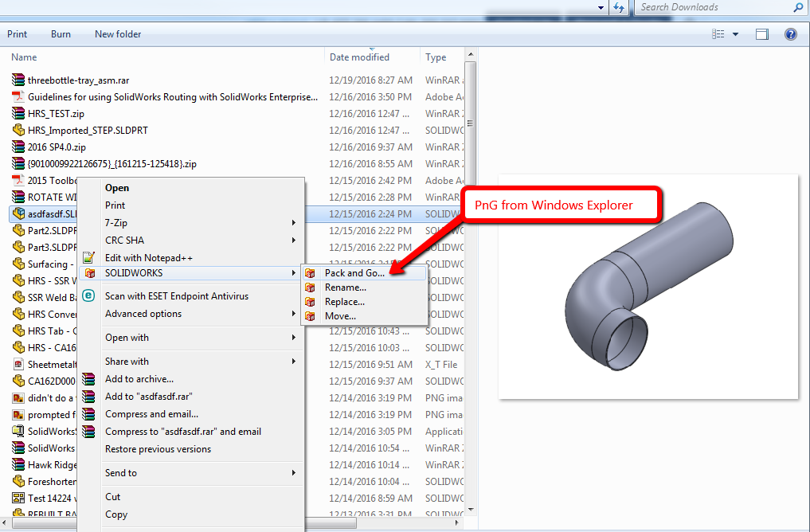
Task: Click the vertical scrollbar up arrow
Action: 471,54
